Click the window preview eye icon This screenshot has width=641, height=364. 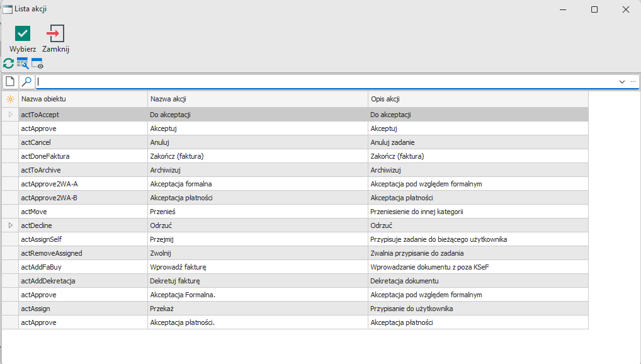pos(37,63)
